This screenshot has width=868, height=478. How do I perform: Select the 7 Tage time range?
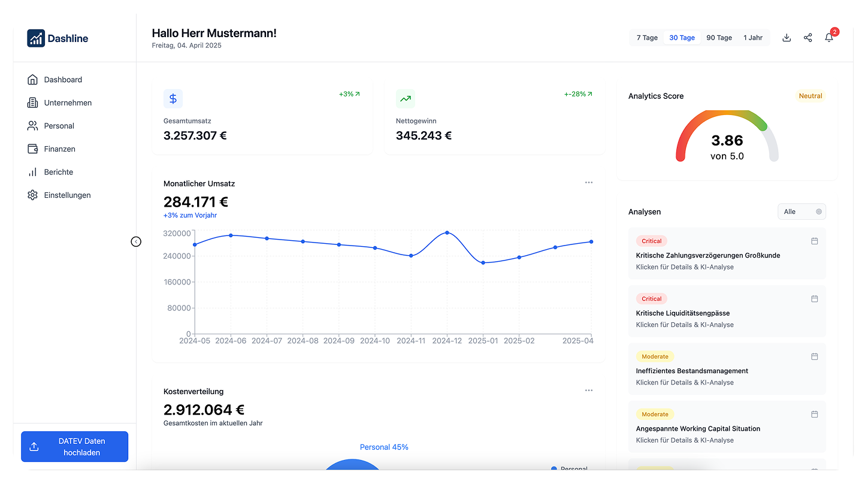coord(647,38)
